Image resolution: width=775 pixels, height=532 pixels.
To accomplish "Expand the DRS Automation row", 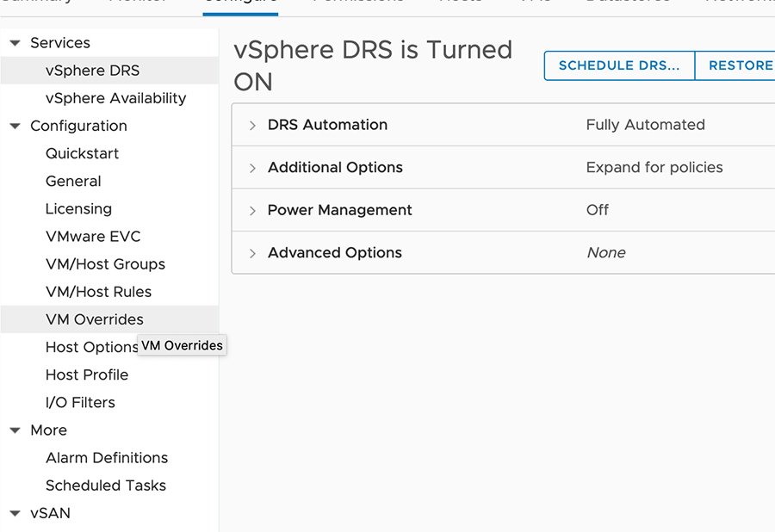I will pos(252,126).
